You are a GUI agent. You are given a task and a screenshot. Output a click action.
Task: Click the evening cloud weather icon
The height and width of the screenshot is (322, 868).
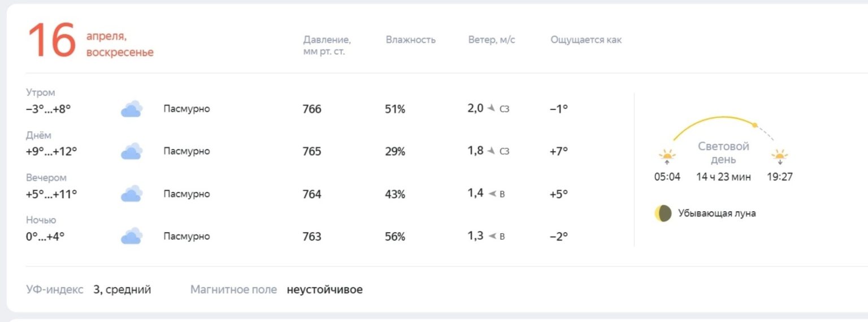131,194
